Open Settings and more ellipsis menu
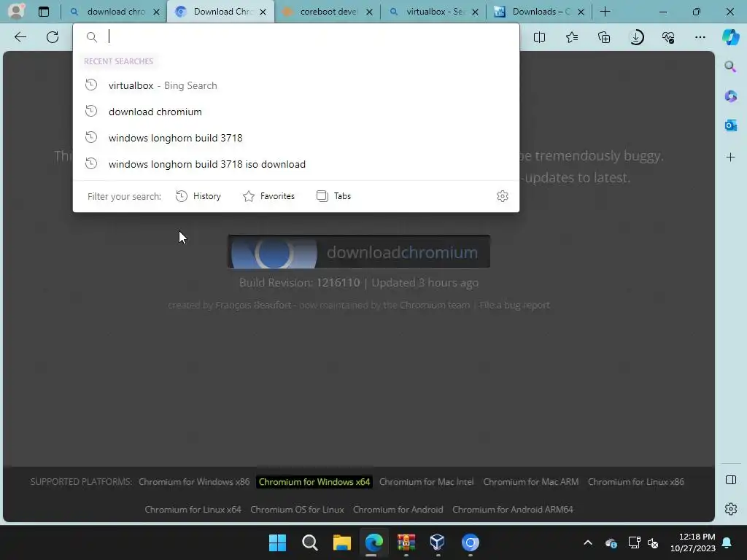The width and height of the screenshot is (747, 560). 700,37
